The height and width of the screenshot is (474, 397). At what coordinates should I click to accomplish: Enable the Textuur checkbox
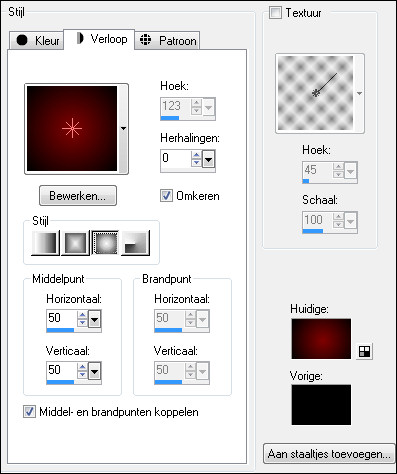point(275,13)
